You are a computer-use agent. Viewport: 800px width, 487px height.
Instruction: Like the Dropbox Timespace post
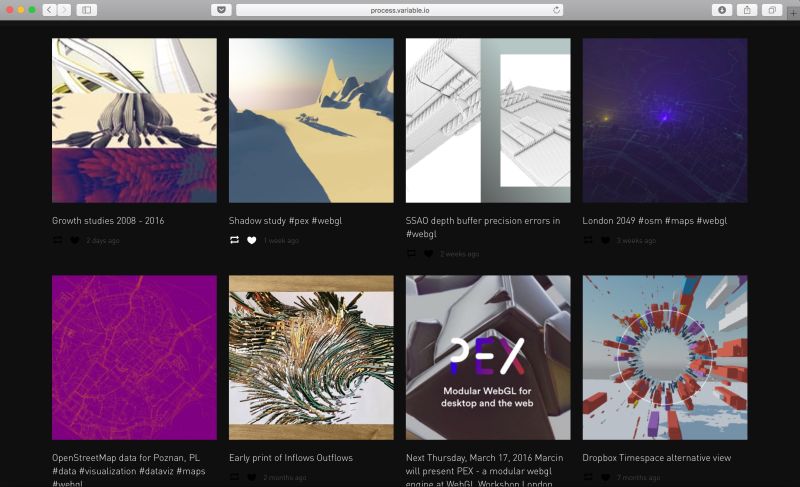click(x=605, y=477)
